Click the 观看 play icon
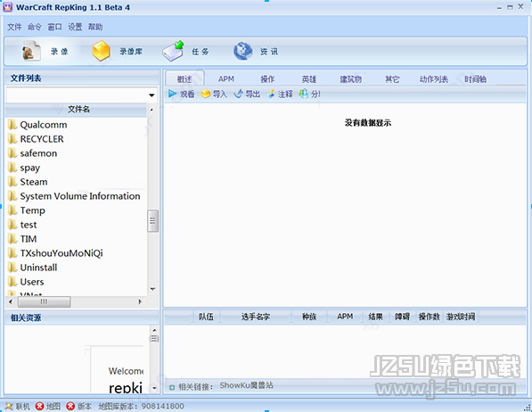The width and height of the screenshot is (532, 412). tap(172, 94)
